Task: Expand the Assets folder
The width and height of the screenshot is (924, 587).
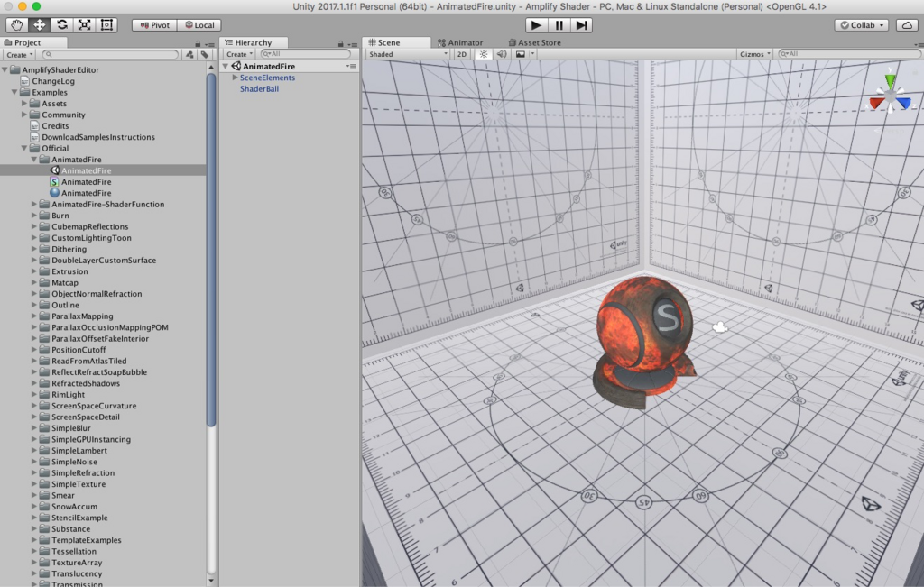Action: pyautogui.click(x=24, y=104)
